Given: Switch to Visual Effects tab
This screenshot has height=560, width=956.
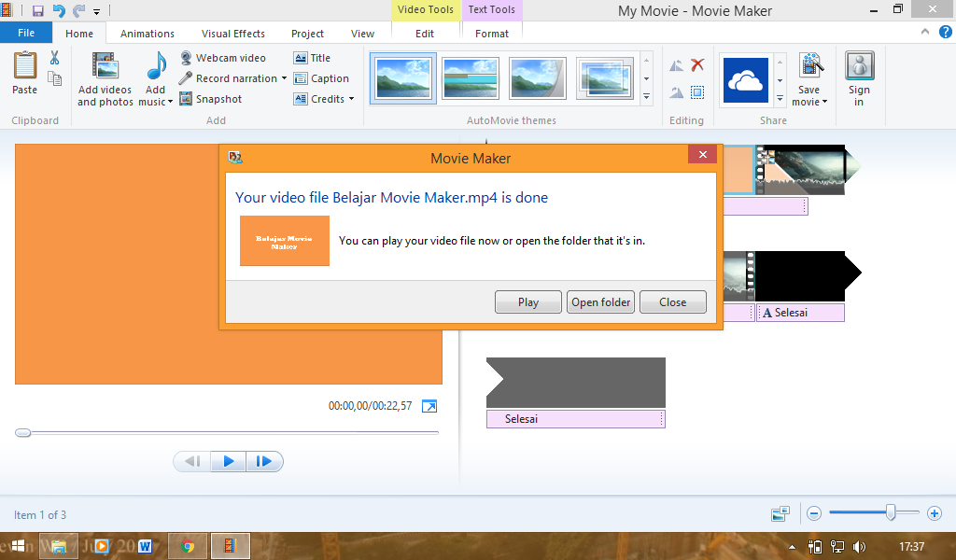Looking at the screenshot, I should 232,34.
